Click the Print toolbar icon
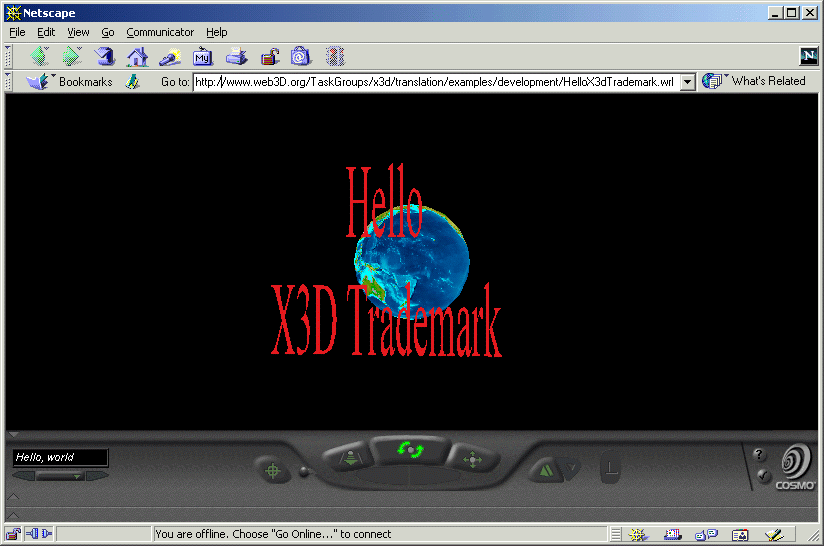The image size is (824, 546). pyautogui.click(x=236, y=57)
